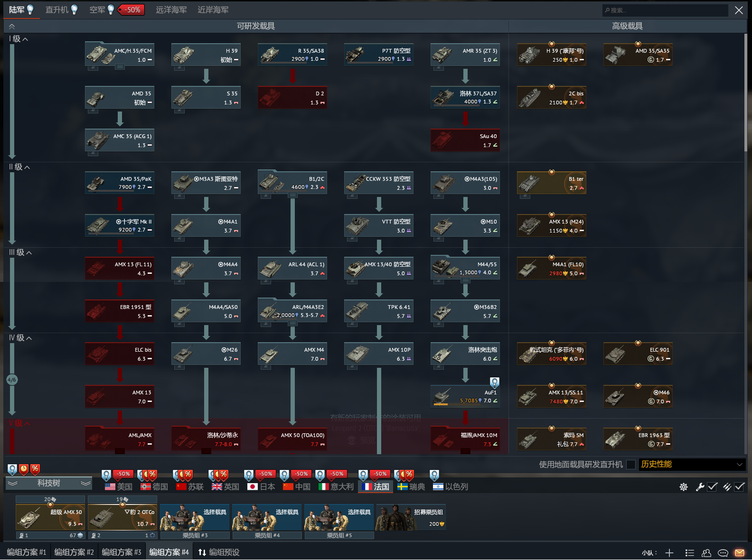
Task: Click the percent badge above 瑞典
Action: click(x=409, y=474)
